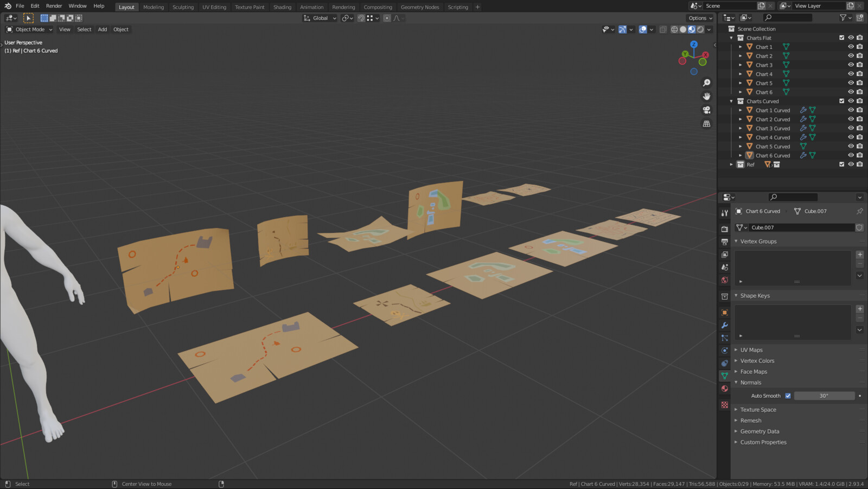Open the Object properties tab
This screenshot has width=868, height=489.
coord(724,313)
